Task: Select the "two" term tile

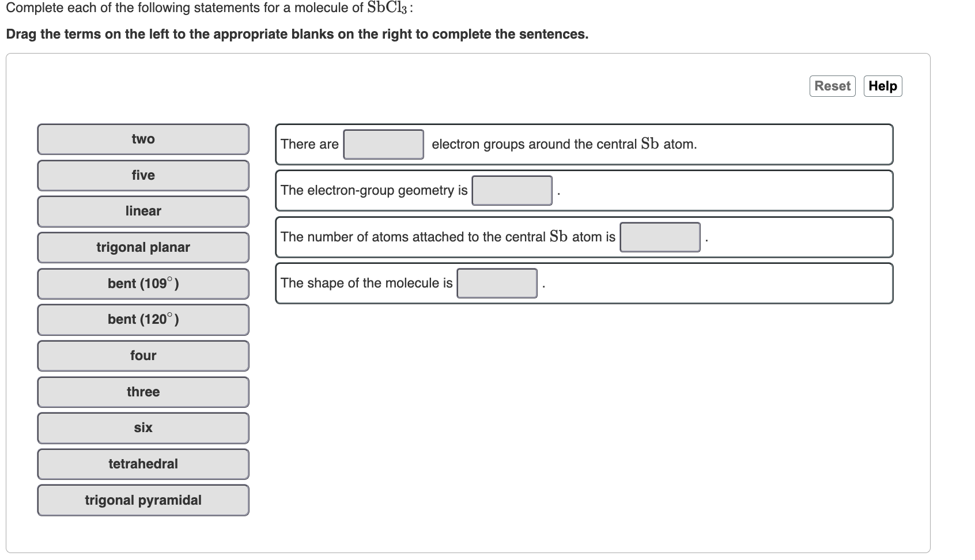Action: click(142, 139)
